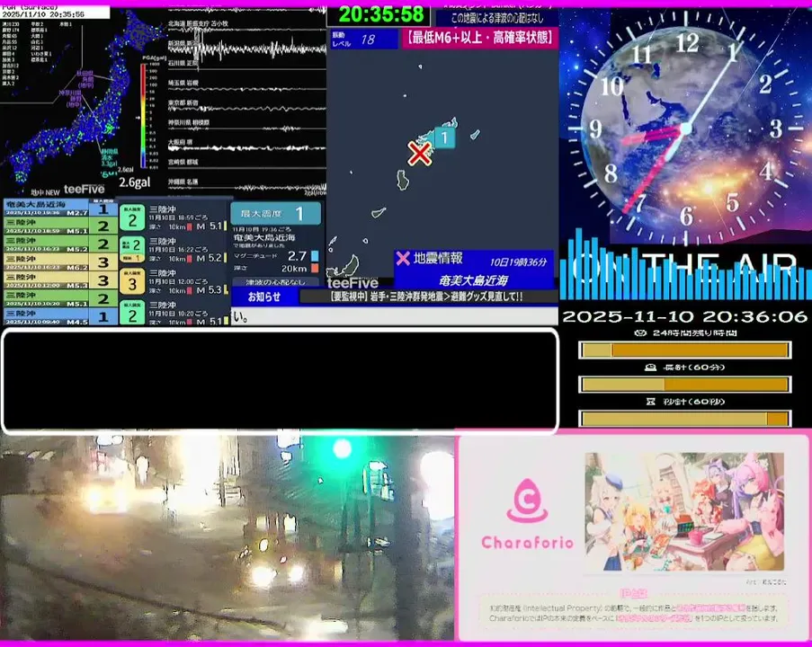This screenshot has height=647, width=812.
Task: Click the blue お知らせ label
Action: click(264, 297)
